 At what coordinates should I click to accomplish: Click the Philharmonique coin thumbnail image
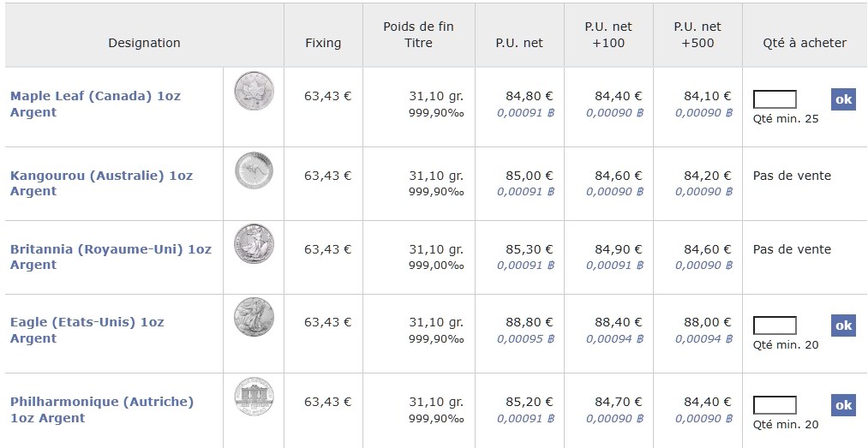[x=254, y=397]
